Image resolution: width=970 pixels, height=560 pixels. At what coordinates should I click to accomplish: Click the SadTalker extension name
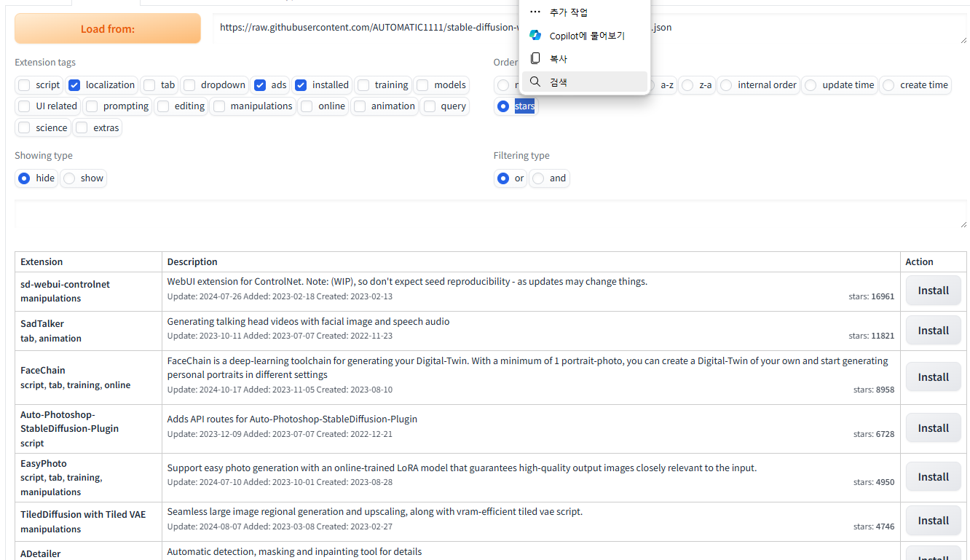coord(42,324)
